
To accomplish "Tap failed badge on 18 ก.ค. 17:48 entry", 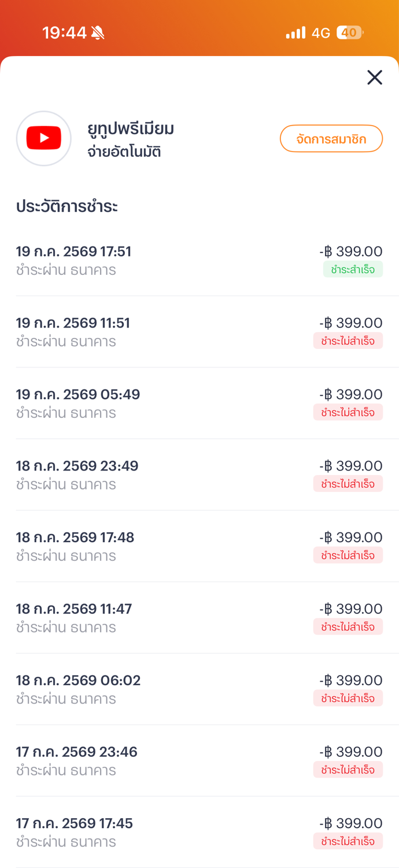I will coord(348,555).
